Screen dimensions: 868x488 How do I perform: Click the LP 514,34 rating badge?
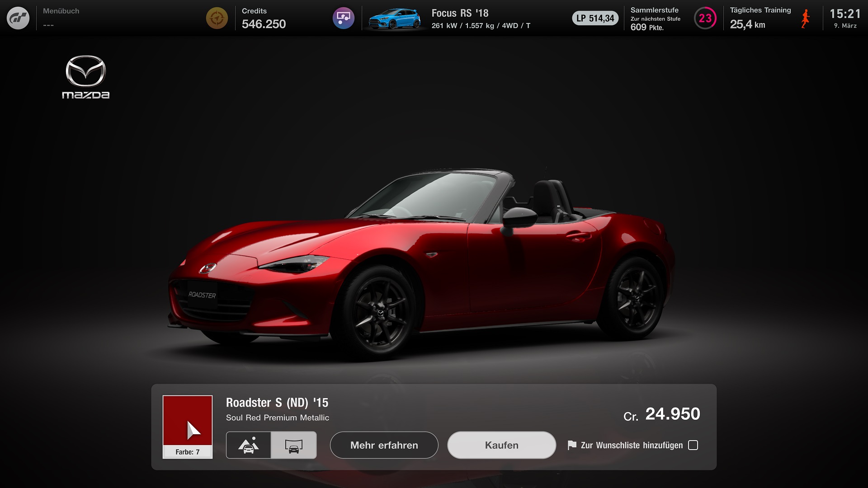click(x=595, y=19)
